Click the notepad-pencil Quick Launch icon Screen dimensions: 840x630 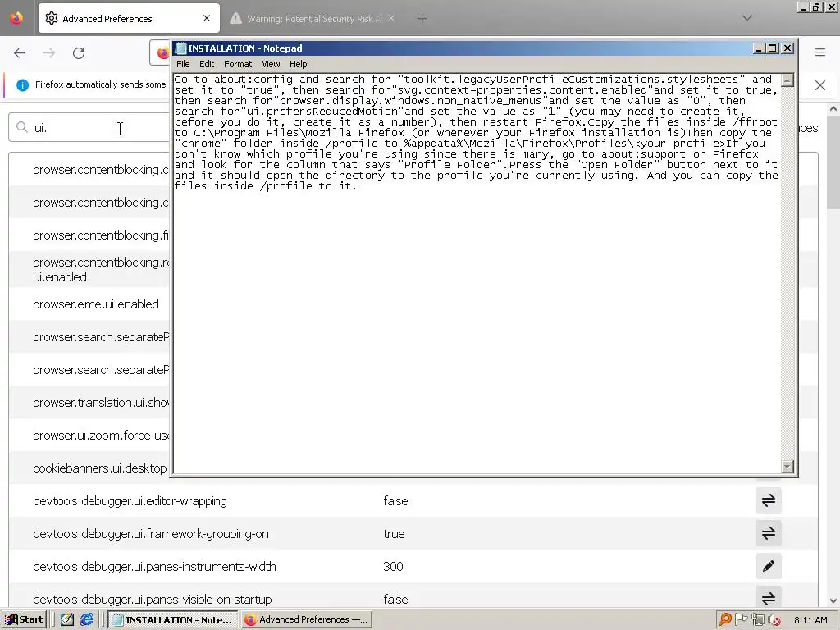(66, 620)
